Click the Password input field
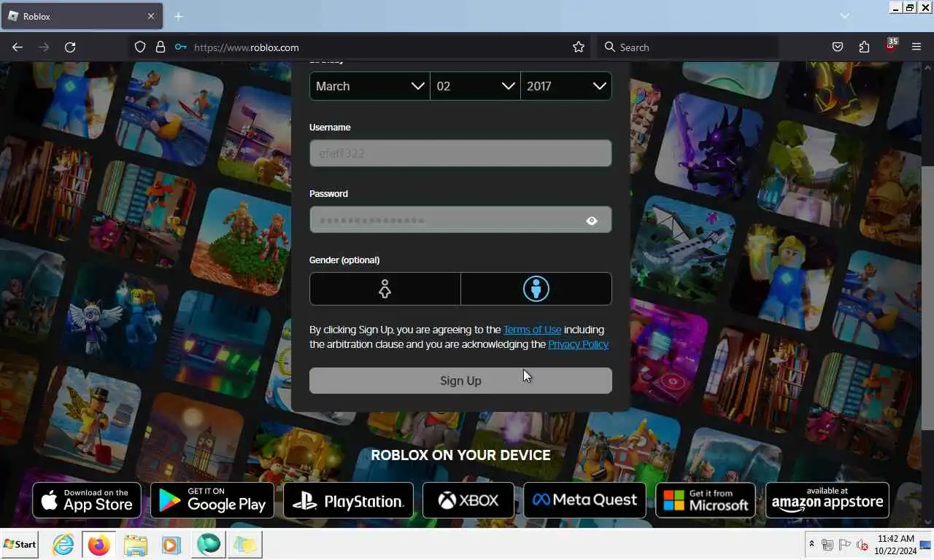Screen dimensions: 934x560 click(460, 219)
